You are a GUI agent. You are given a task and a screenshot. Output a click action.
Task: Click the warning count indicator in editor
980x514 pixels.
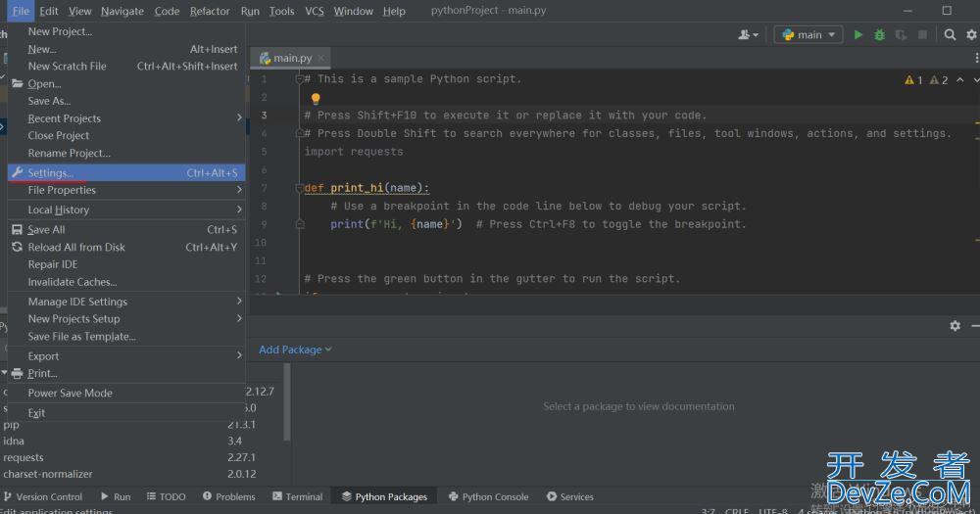(x=913, y=80)
